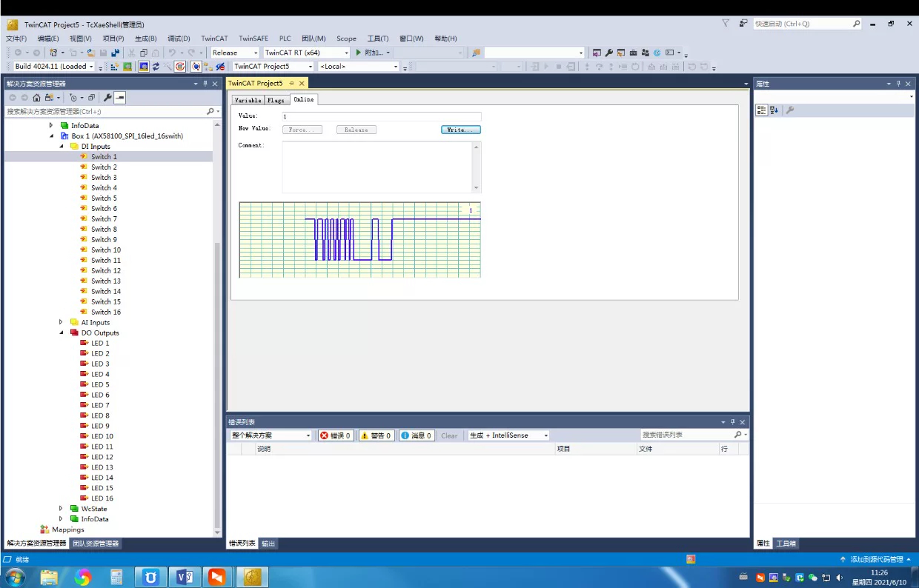This screenshot has height=588, width=919.
Task: Open TwinCAT Project5 toolbar dropdown
Action: click(x=273, y=66)
